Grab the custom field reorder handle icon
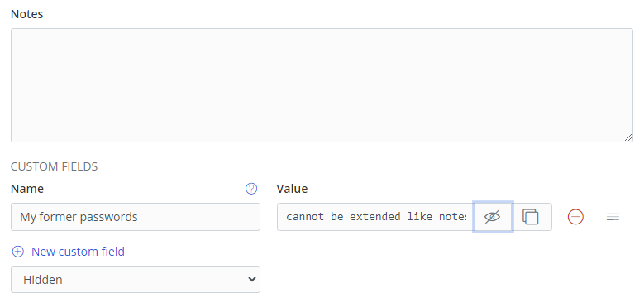This screenshot has height=303, width=644. pos(613,217)
